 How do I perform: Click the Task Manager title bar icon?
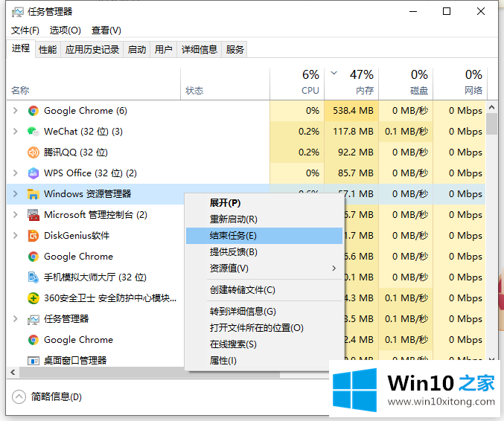point(17,12)
